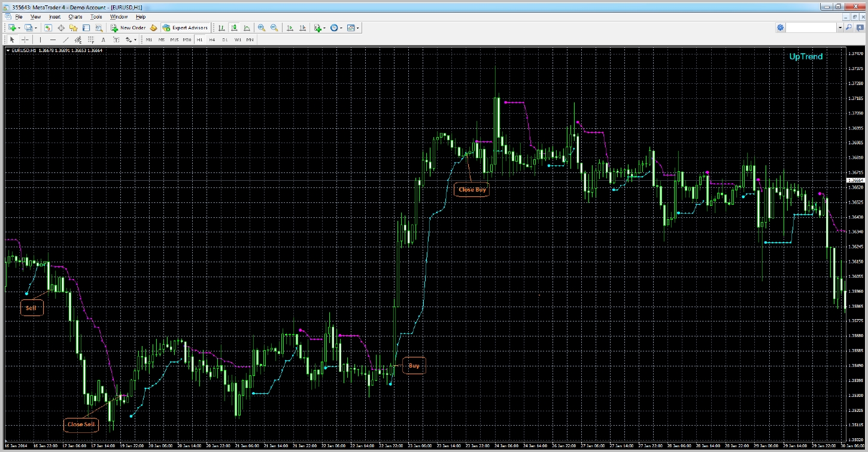The height and width of the screenshot is (452, 868).
Task: Click the search magnifier button
Action: point(849,28)
